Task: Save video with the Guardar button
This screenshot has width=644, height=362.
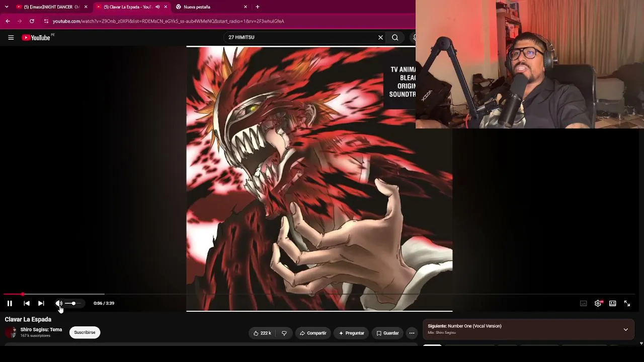Action: [x=387, y=333]
